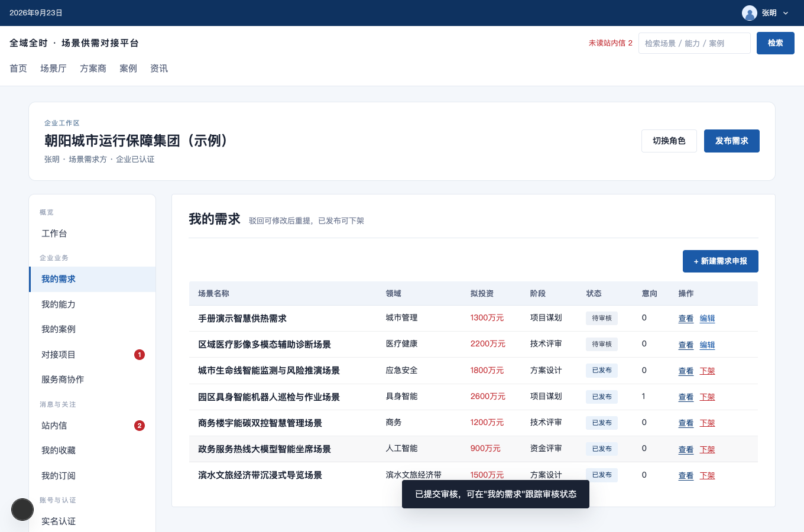The width and height of the screenshot is (804, 532).
Task: Click 下架 for 滨水文旅经济带沉浸式导览场景
Action: tap(707, 476)
